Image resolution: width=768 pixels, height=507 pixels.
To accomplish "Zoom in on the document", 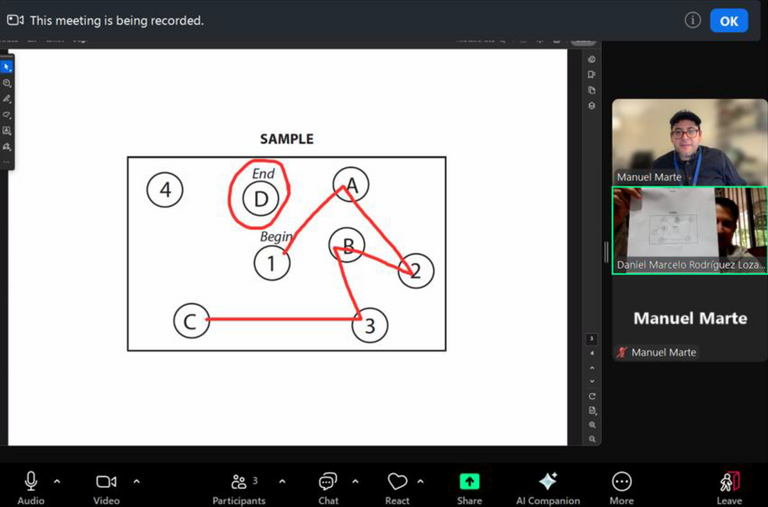I will (592, 425).
